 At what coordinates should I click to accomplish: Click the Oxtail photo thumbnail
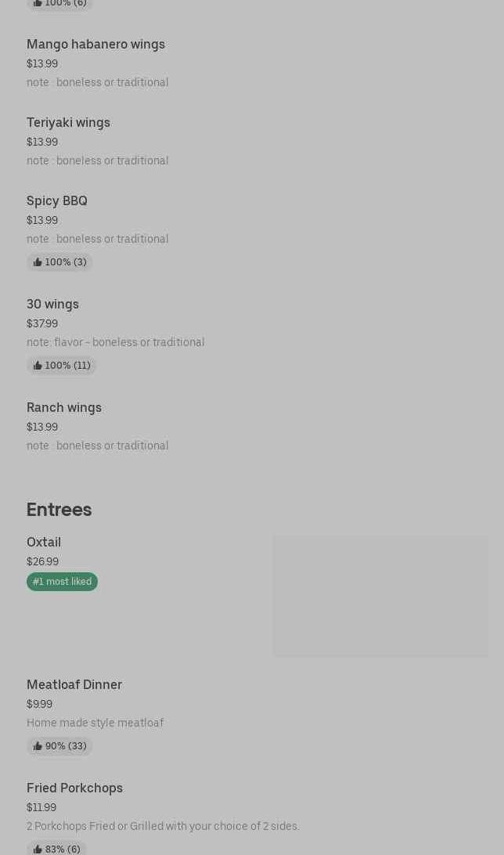click(x=380, y=596)
